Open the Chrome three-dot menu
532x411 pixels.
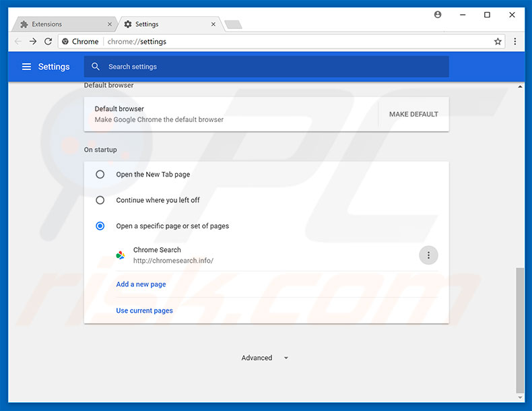pyautogui.click(x=515, y=41)
